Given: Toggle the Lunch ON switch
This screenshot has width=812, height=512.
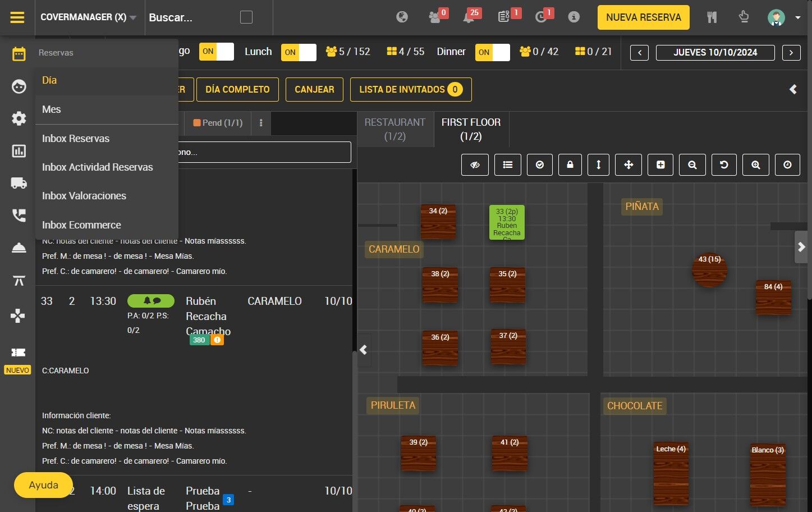Looking at the screenshot, I should [299, 52].
